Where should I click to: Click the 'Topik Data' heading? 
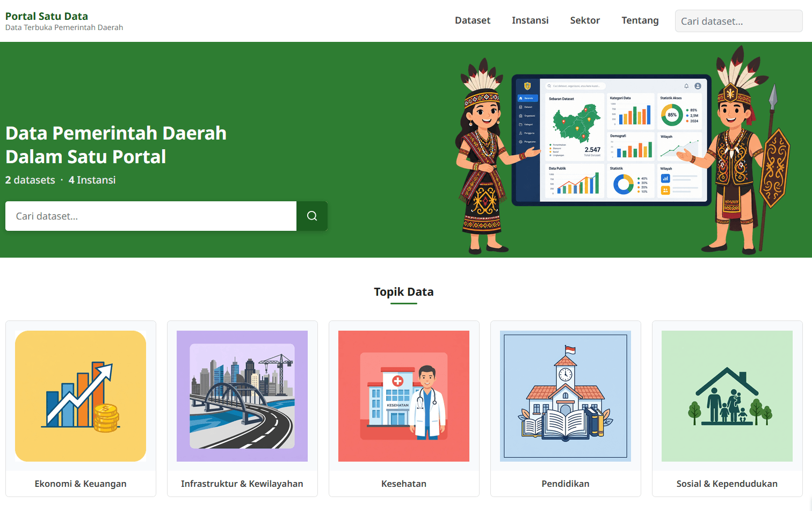pyautogui.click(x=404, y=291)
